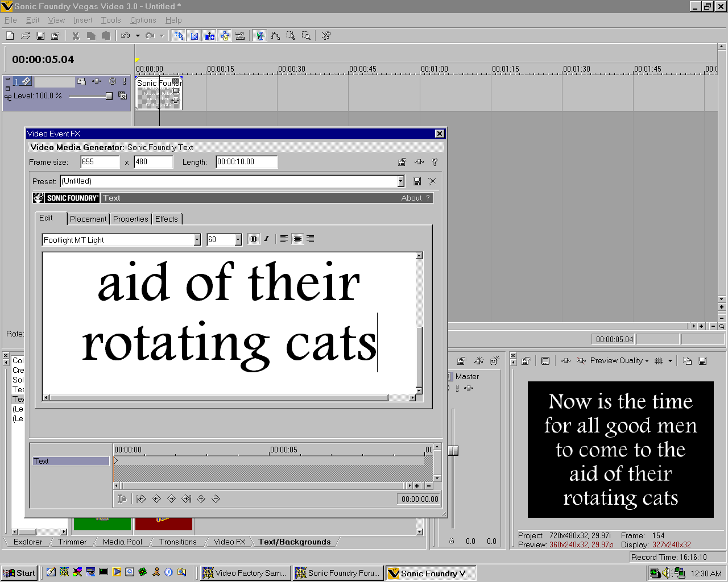Select the Text row in keyframe controller
The image size is (728, 582).
[71, 461]
